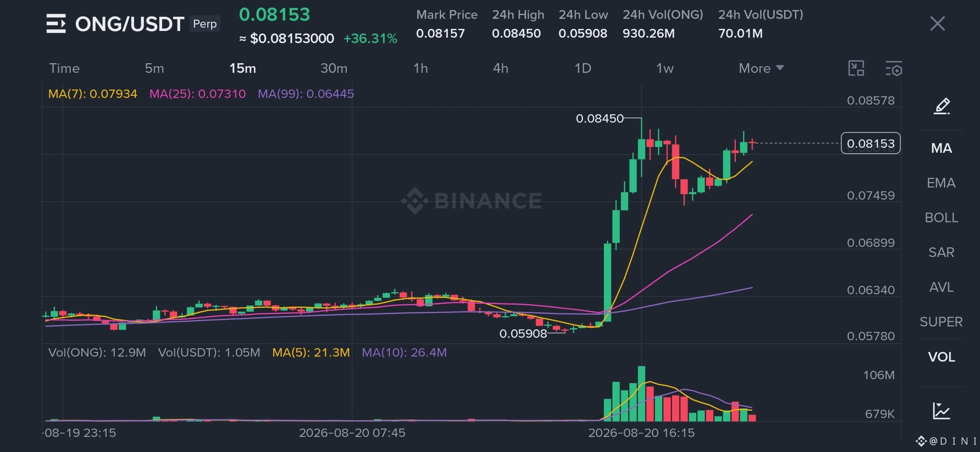Click the 0.08450 high price marker

[x=600, y=119]
